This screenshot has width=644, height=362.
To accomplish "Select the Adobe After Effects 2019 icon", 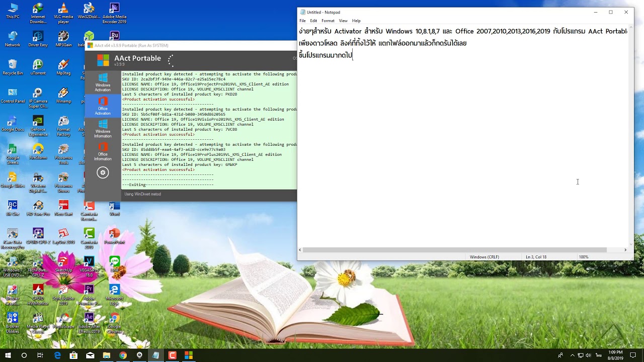I will (x=89, y=323).
